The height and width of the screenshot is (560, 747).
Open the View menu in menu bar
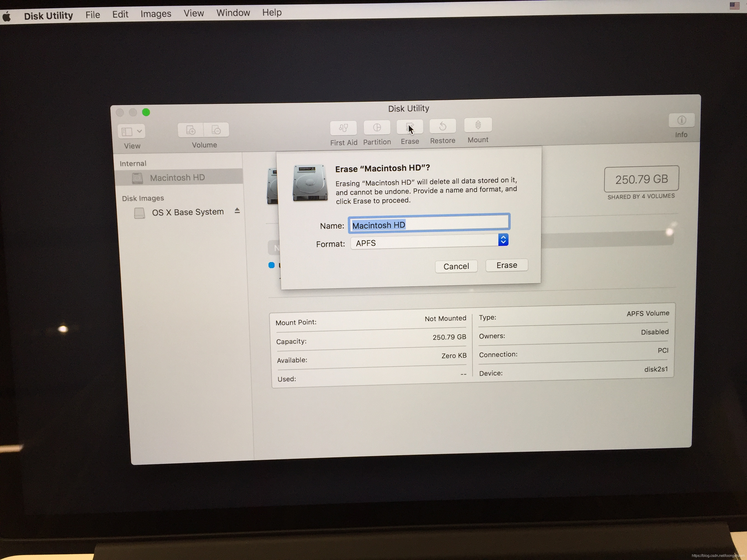194,13
